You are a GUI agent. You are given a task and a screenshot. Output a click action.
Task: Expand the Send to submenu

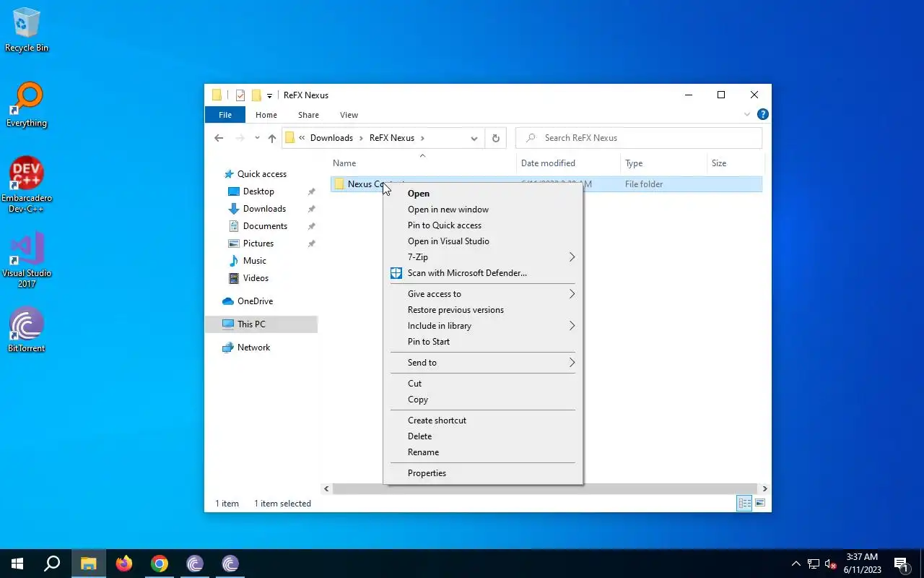click(x=483, y=363)
